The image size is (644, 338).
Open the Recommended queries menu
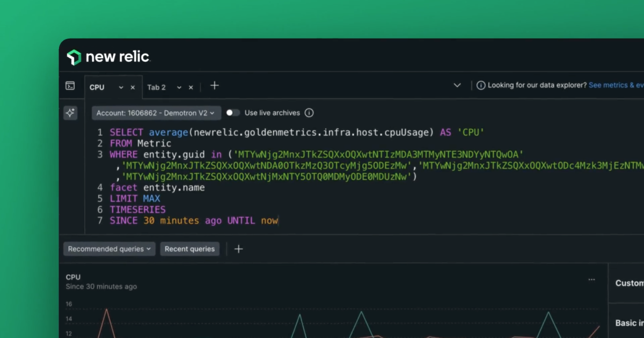[109, 248]
